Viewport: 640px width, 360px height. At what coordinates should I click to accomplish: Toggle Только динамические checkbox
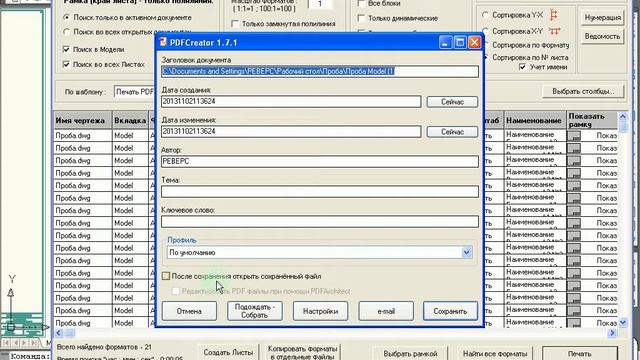tap(361, 18)
